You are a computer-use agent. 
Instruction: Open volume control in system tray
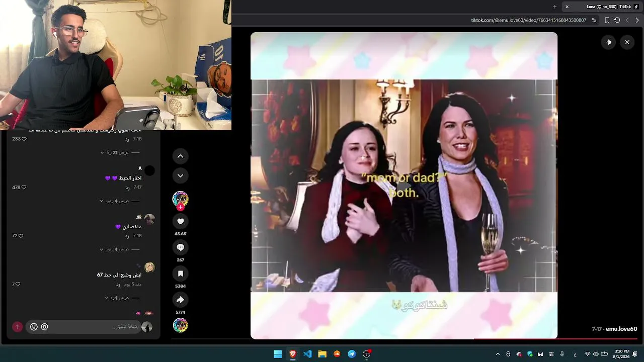[x=596, y=354]
